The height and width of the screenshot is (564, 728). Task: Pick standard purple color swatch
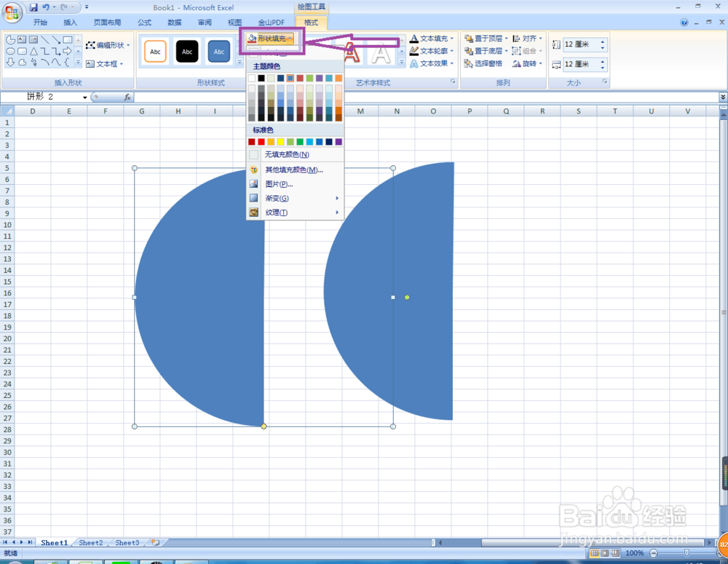(339, 142)
